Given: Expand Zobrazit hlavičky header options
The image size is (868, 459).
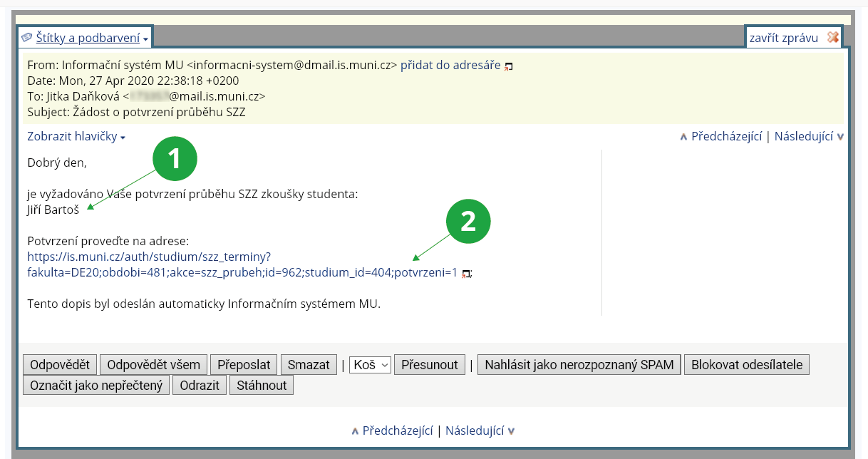Looking at the screenshot, I should 76,137.
